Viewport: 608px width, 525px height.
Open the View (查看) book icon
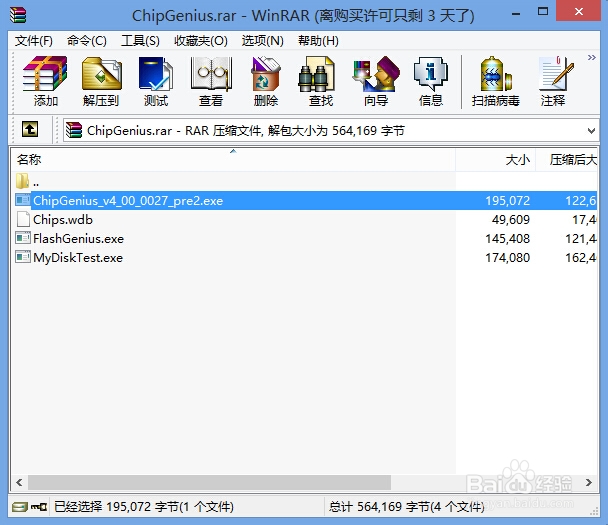tap(211, 81)
